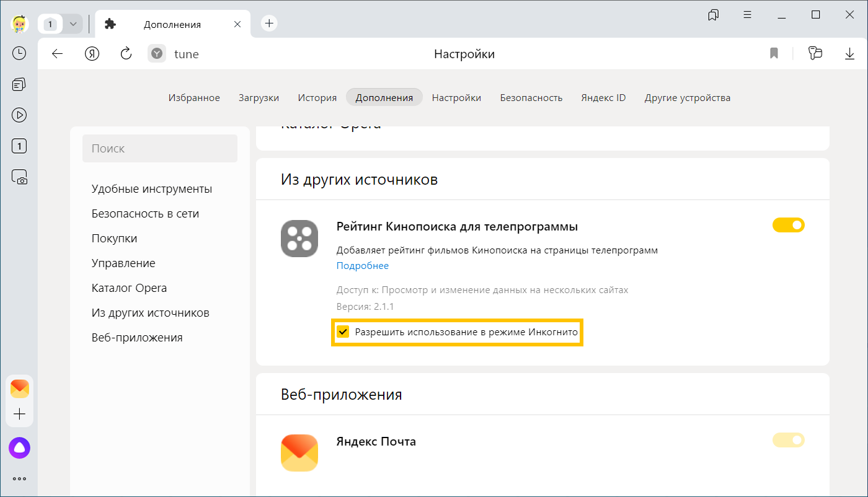Image resolution: width=868 pixels, height=497 pixels.
Task: Open downloads arrow icon in toolbar
Action: coord(849,54)
